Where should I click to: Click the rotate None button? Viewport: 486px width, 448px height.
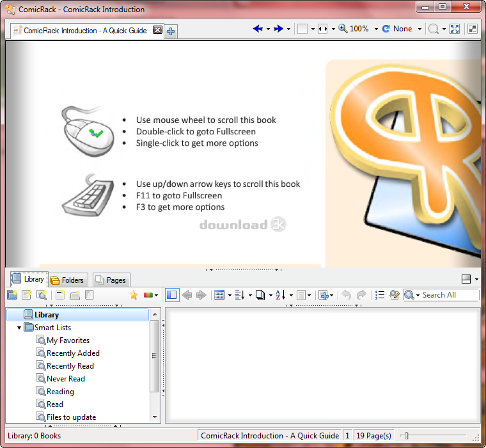click(x=397, y=29)
